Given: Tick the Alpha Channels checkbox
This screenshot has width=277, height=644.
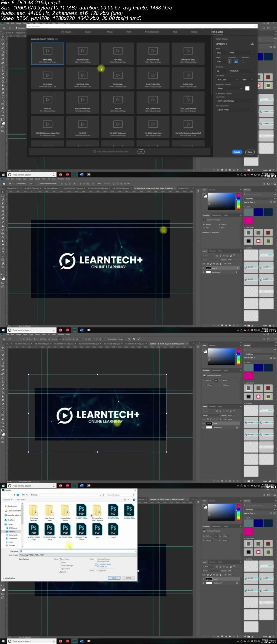Looking at the screenshot, I should (60, 566).
